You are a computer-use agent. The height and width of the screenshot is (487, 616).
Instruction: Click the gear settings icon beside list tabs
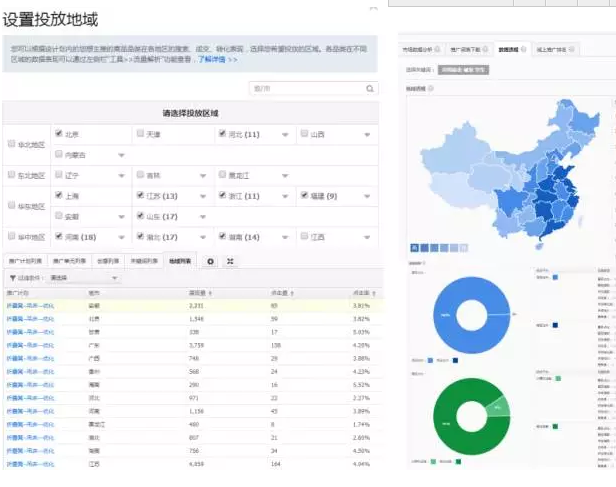click(x=210, y=261)
